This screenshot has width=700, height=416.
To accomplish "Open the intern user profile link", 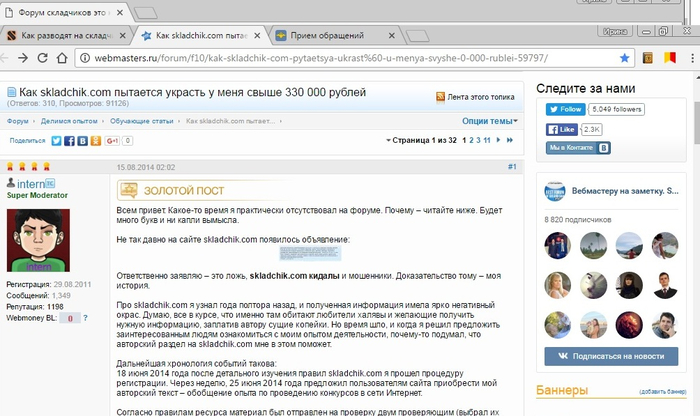I will [x=31, y=183].
